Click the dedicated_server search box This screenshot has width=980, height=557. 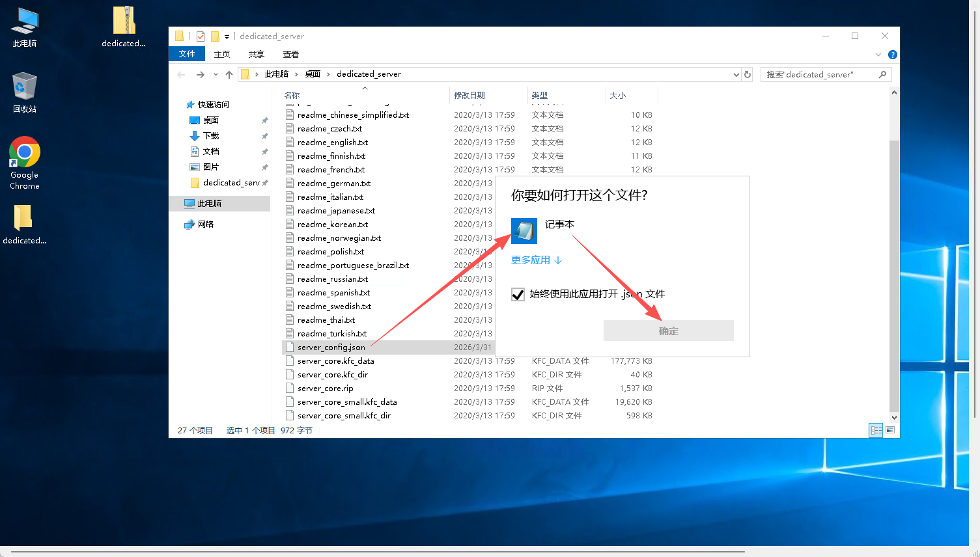point(819,75)
